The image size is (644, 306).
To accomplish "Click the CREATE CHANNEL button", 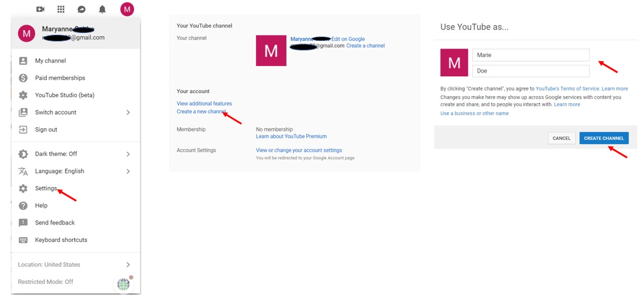I will (x=604, y=138).
